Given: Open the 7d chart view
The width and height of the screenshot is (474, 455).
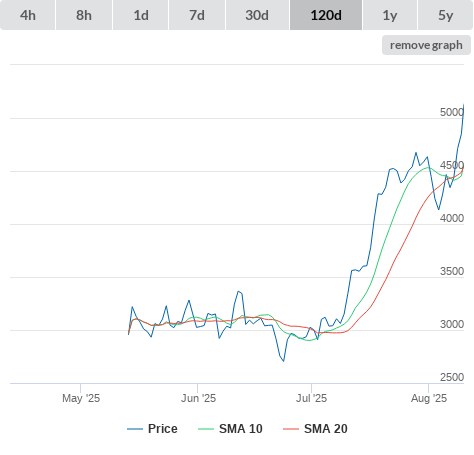Looking at the screenshot, I should click(x=197, y=15).
